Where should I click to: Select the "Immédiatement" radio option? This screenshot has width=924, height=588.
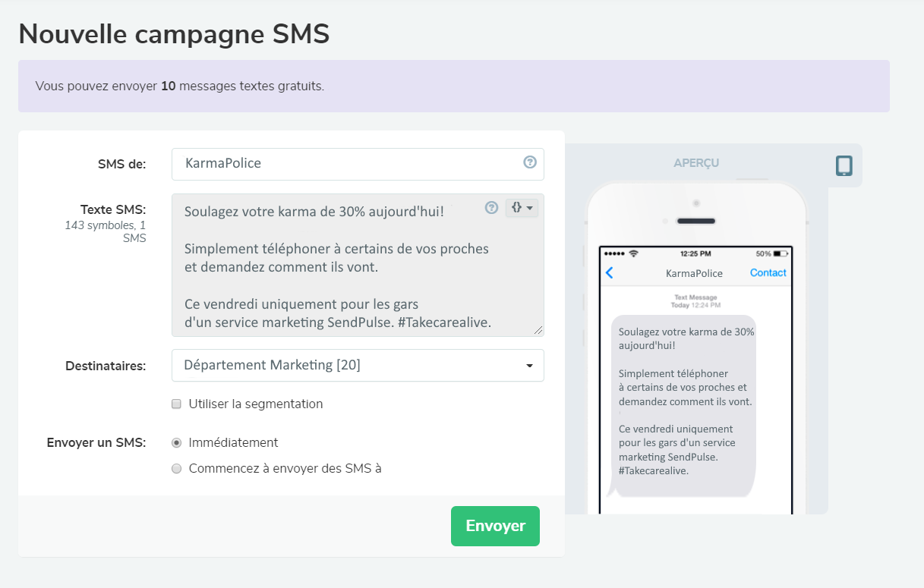point(177,442)
